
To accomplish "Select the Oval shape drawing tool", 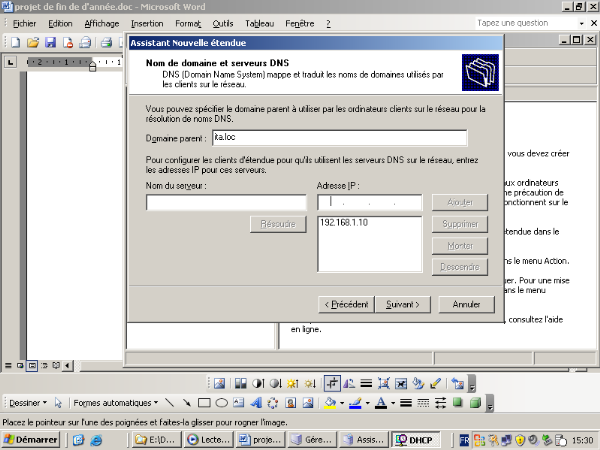I will (219, 403).
